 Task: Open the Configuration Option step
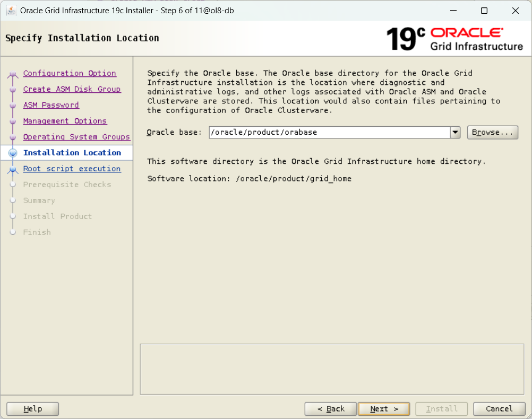click(70, 73)
